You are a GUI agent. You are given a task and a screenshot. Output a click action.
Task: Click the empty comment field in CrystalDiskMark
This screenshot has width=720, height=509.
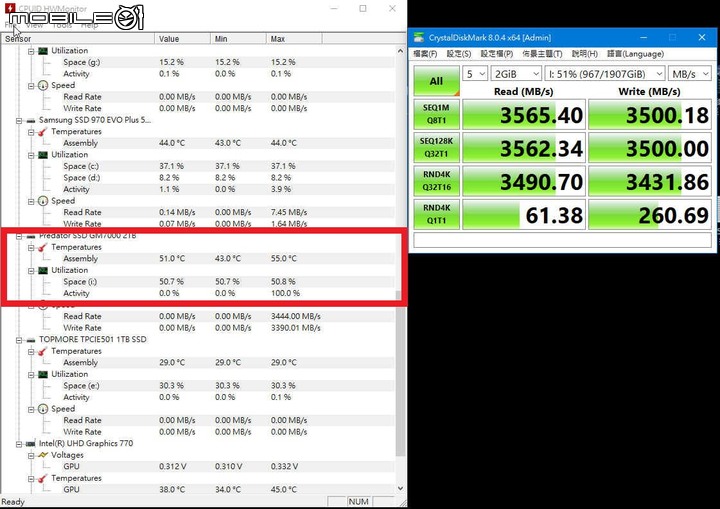pyautogui.click(x=562, y=240)
